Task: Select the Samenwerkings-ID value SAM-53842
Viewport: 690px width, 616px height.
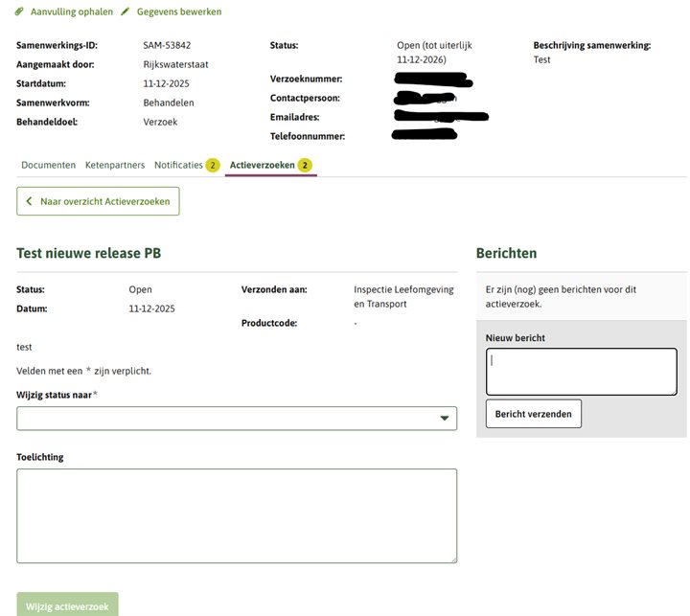Action: point(167,45)
